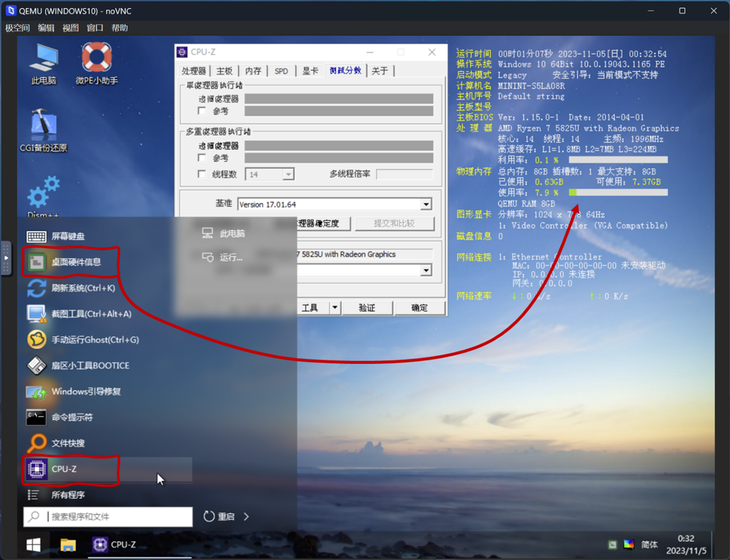Enable multi-thread 参考 checkbox
The image size is (730, 560).
click(x=202, y=158)
